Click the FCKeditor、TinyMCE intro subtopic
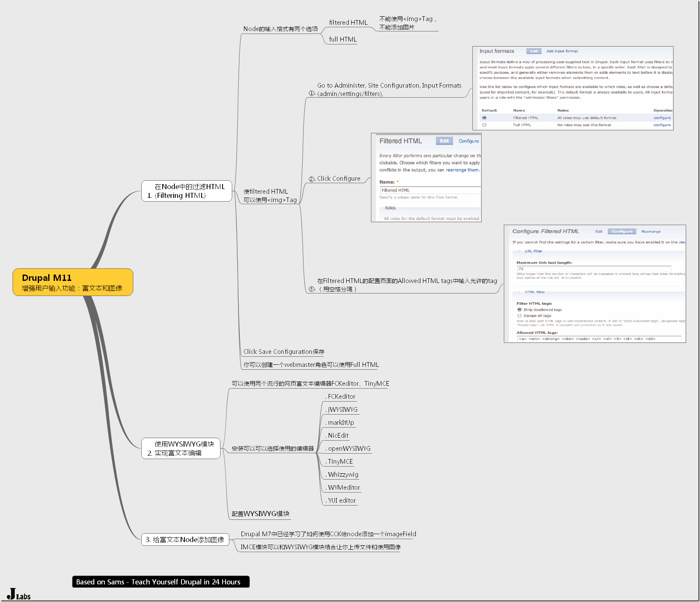 pyautogui.click(x=310, y=384)
